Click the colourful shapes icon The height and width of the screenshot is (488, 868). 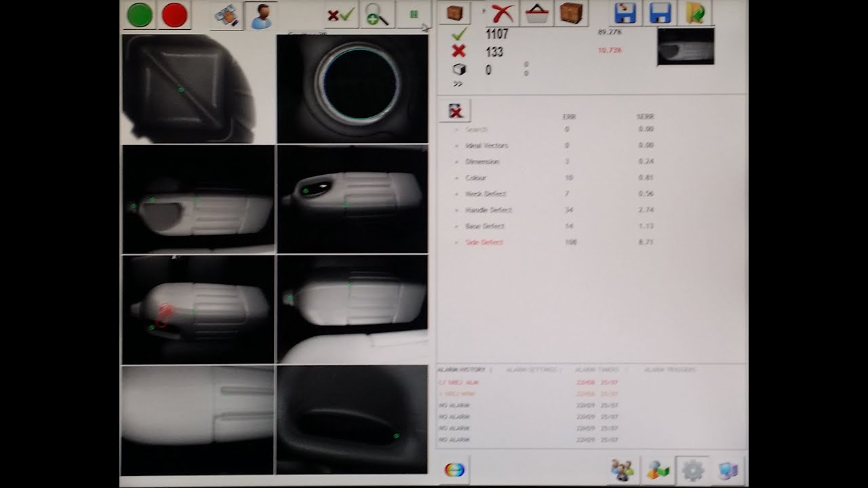pos(657,469)
